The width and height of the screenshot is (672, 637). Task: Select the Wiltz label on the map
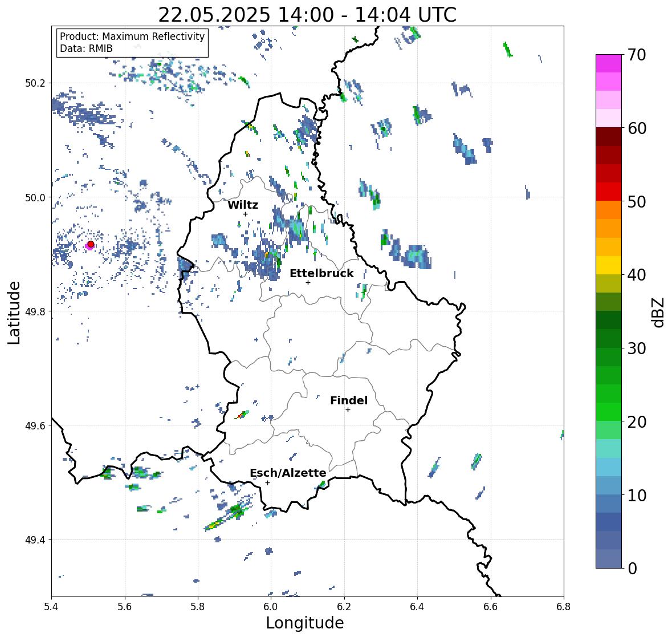(x=243, y=205)
